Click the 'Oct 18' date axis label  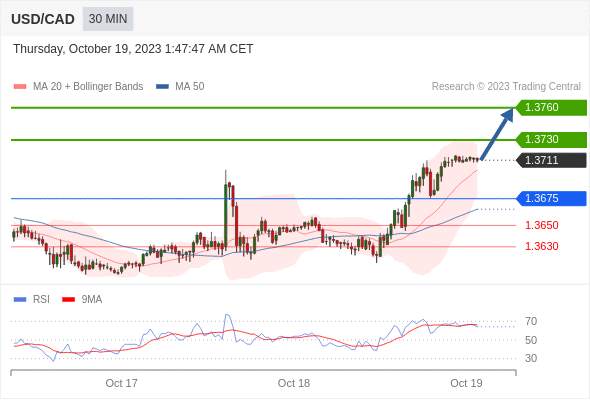tap(294, 383)
